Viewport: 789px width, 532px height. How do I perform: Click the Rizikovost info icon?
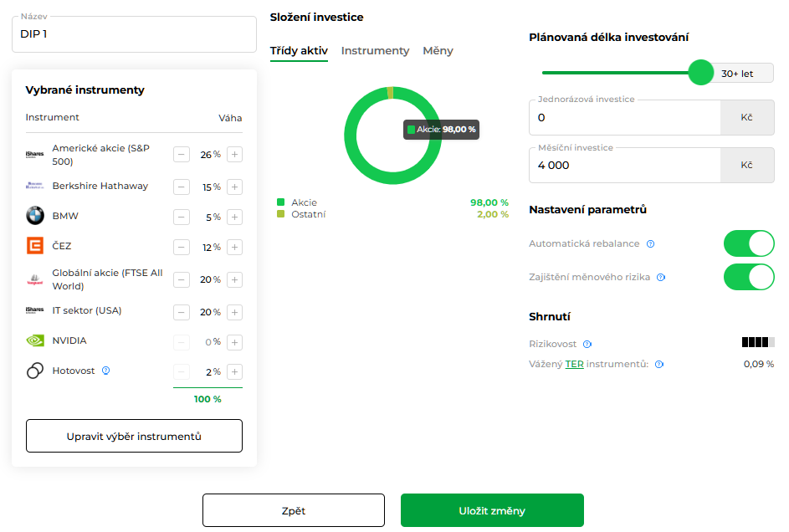(x=587, y=344)
